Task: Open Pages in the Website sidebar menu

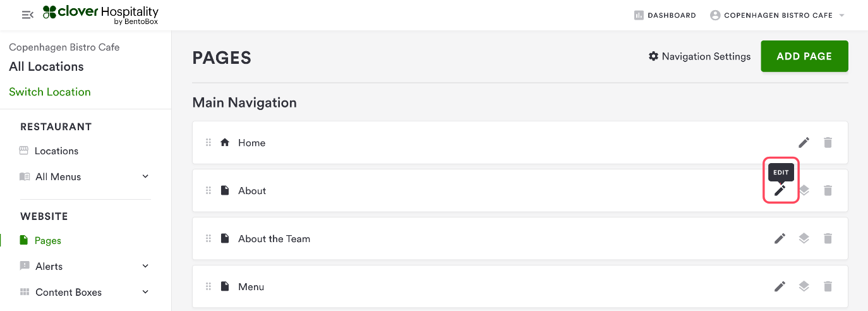Action: pos(47,240)
